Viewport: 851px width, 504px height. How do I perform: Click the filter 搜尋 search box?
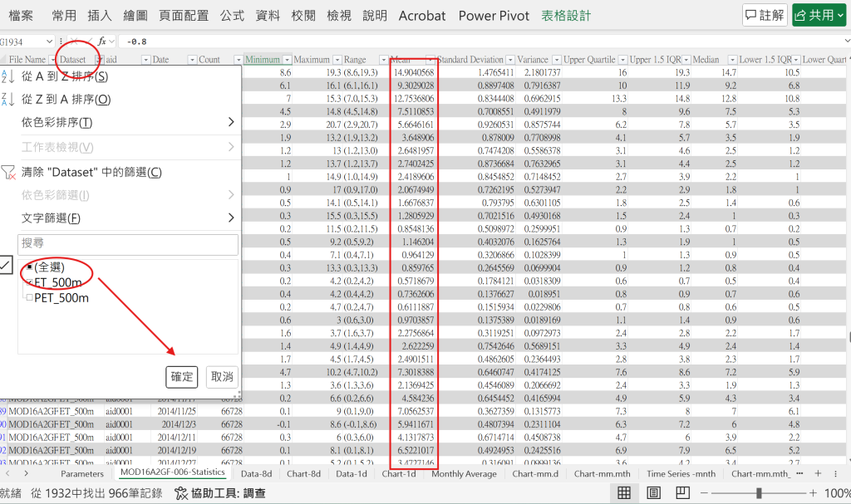click(x=128, y=244)
